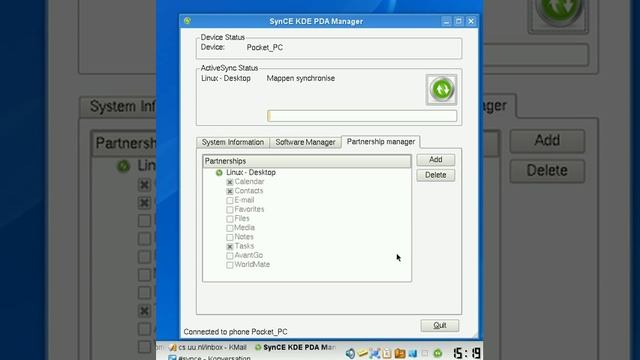
Task: Click the Delete partnership button
Action: point(436,175)
